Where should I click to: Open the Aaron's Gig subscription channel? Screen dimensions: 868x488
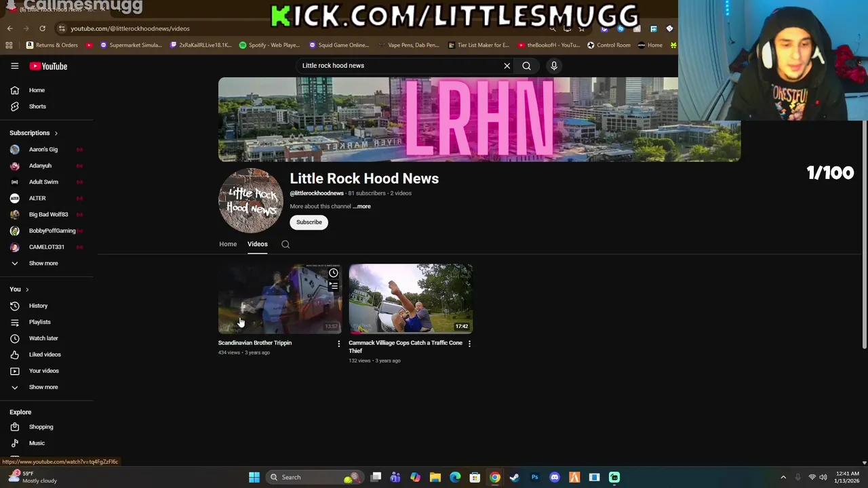tap(43, 149)
